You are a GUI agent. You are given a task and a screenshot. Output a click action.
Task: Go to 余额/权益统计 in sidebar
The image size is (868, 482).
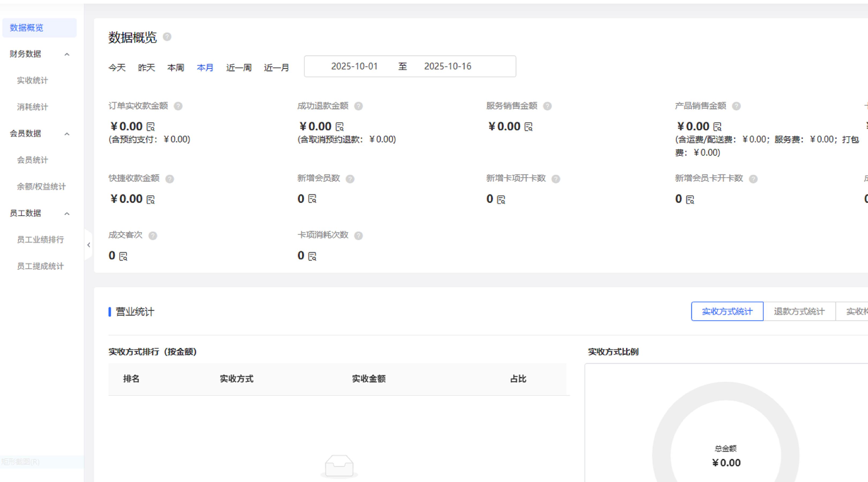[41, 187]
